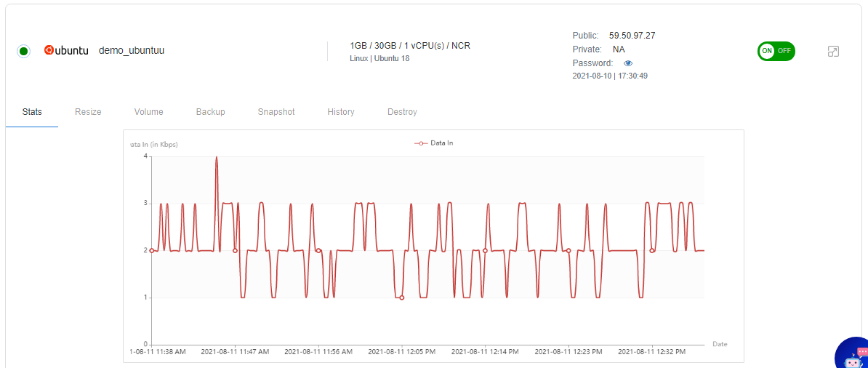Toggle the server ON/OFF power switch
Screen dimensions: 868x368
point(776,51)
